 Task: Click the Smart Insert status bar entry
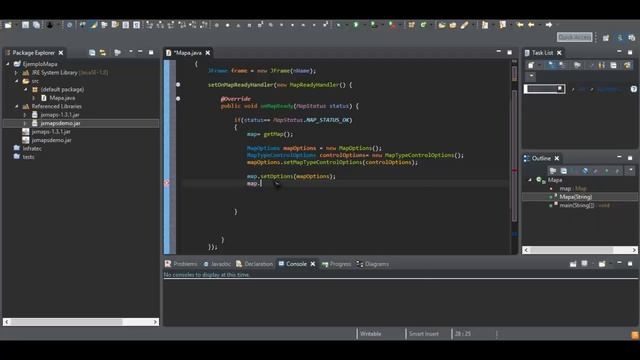point(424,334)
